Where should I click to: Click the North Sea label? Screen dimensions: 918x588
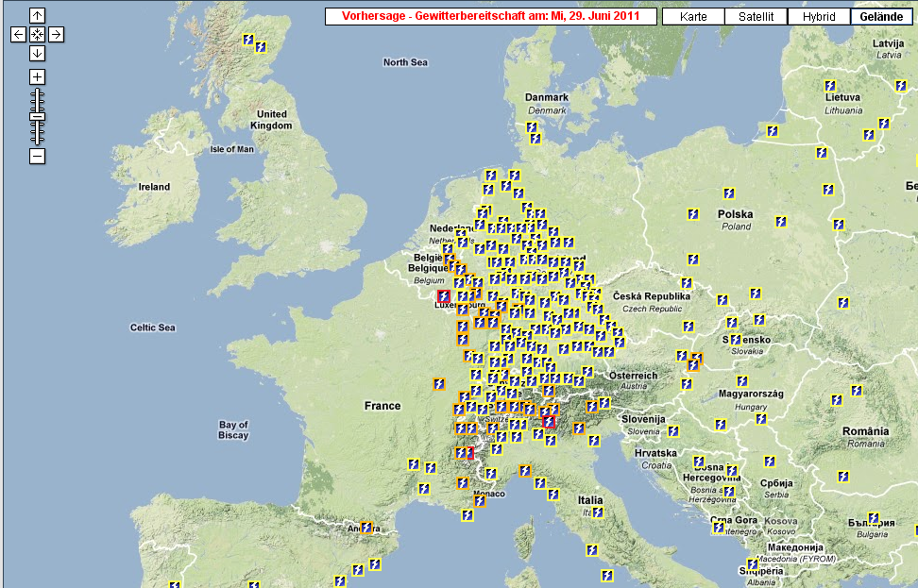(x=405, y=62)
